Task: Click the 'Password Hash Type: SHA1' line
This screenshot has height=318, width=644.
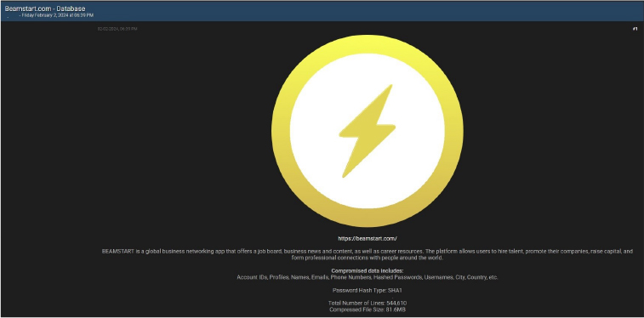Action: click(x=368, y=290)
